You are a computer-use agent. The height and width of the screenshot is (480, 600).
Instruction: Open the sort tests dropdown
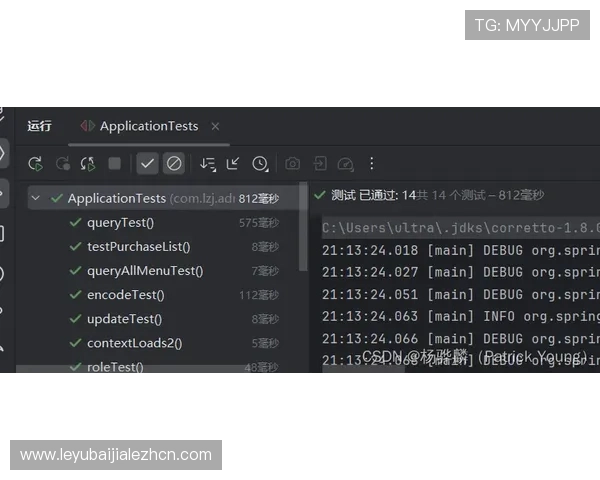[208, 164]
